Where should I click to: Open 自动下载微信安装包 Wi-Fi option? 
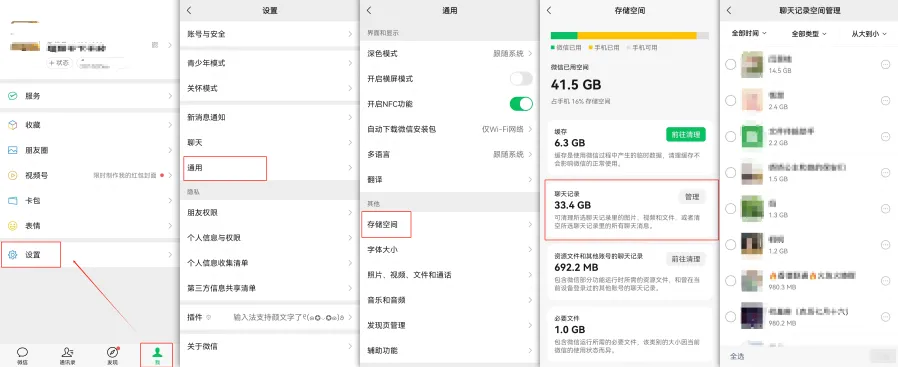[450, 129]
